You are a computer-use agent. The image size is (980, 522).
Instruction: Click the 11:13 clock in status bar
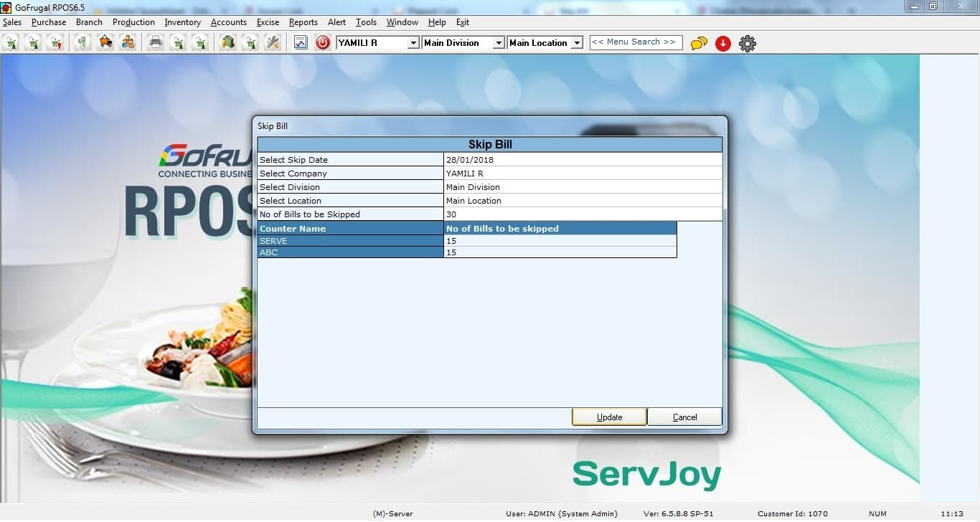(x=952, y=513)
